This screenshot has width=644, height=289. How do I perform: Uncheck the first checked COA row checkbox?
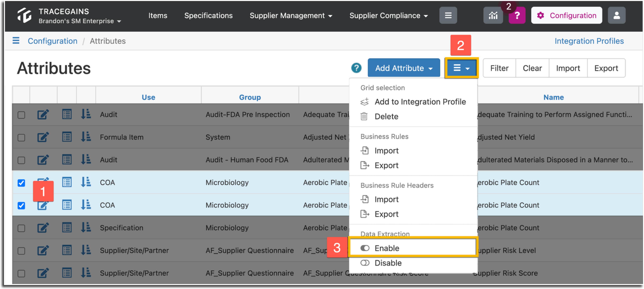(x=21, y=183)
